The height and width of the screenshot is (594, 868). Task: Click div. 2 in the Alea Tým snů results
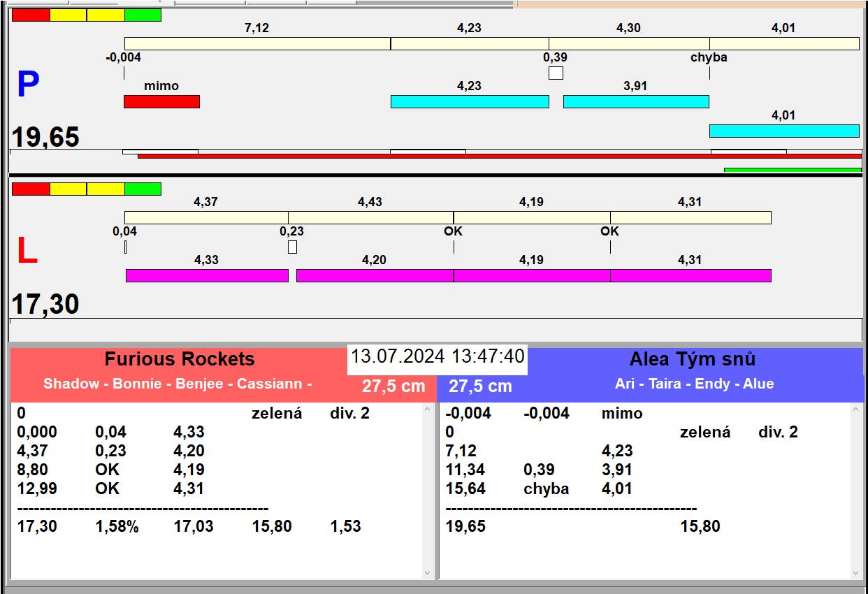(x=778, y=432)
